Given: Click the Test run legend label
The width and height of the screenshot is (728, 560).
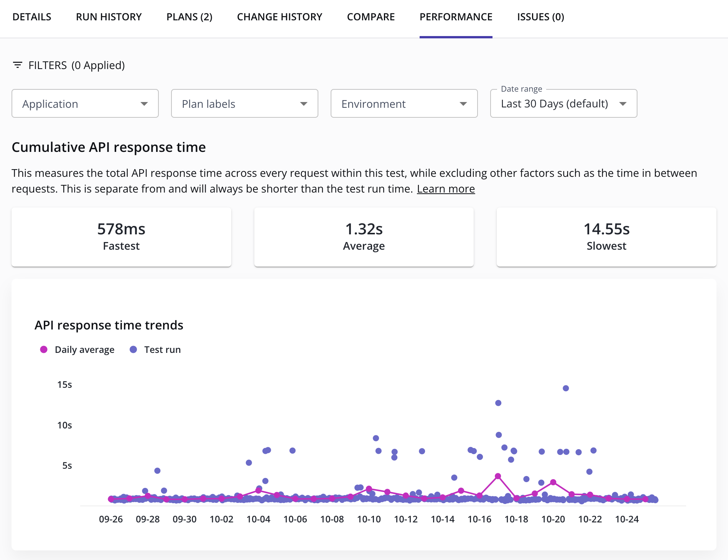Looking at the screenshot, I should (x=163, y=349).
